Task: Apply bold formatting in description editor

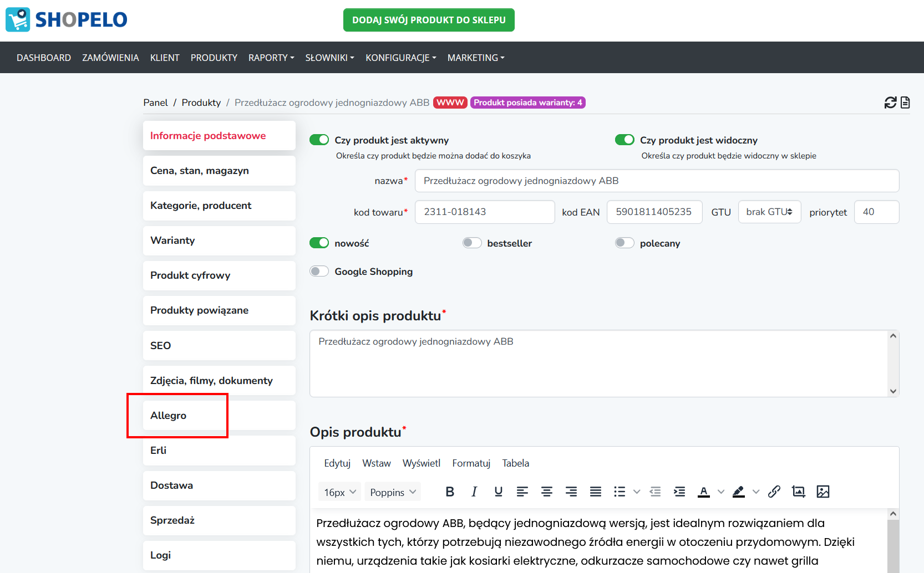Action: 450,492
